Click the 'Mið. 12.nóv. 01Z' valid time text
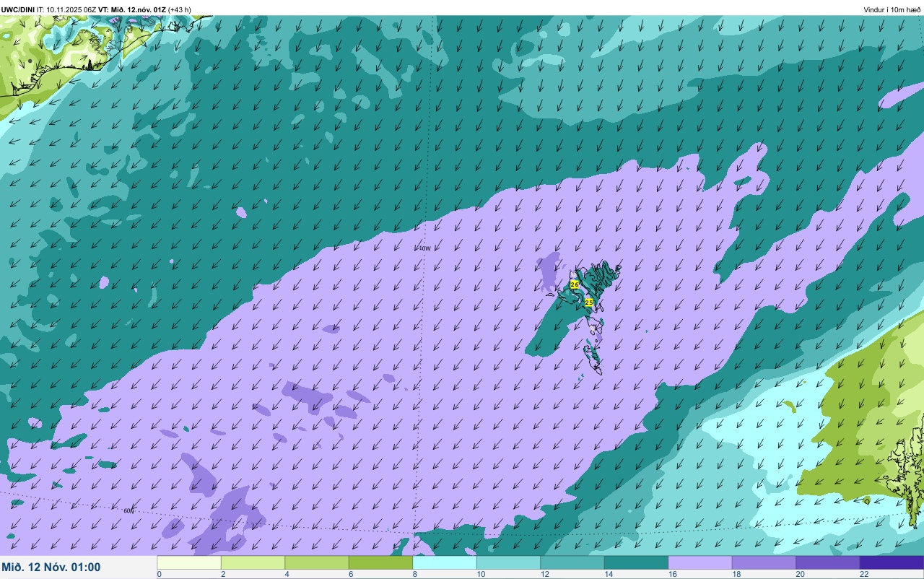Image resolution: width=924 pixels, height=579 pixels. 139,9
